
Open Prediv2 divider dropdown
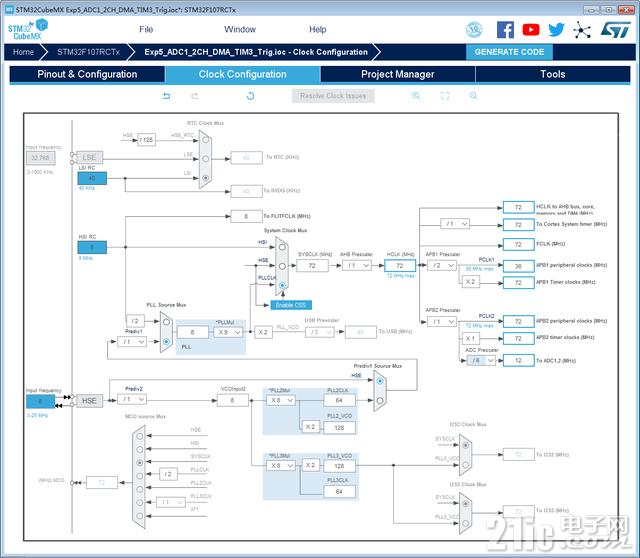pyautogui.click(x=132, y=399)
